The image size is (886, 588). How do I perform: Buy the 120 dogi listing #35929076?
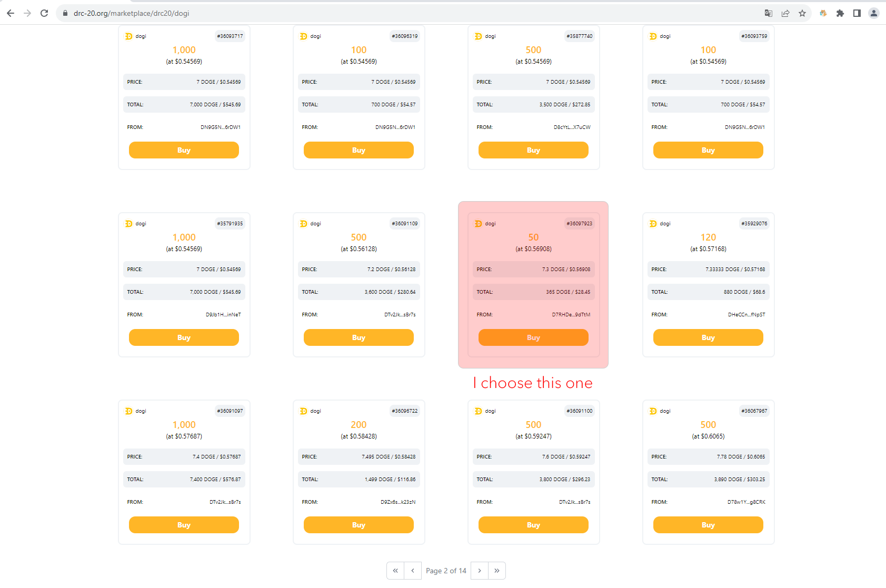708,337
